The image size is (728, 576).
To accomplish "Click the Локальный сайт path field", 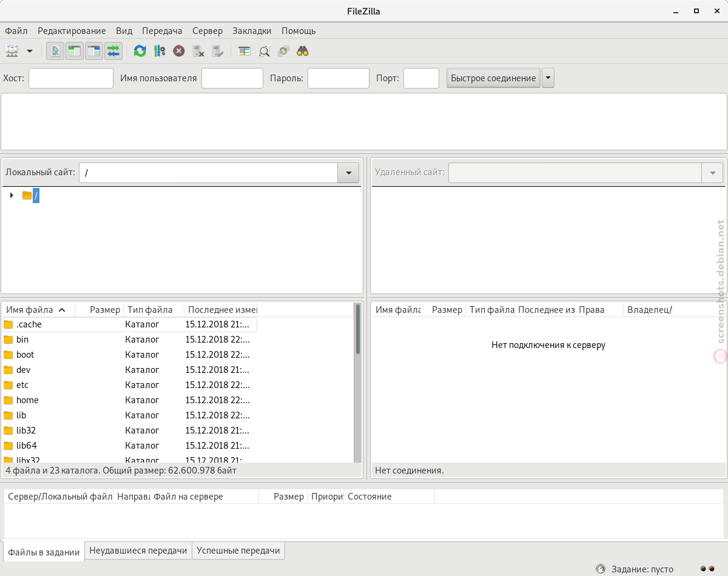I will pyautogui.click(x=209, y=173).
